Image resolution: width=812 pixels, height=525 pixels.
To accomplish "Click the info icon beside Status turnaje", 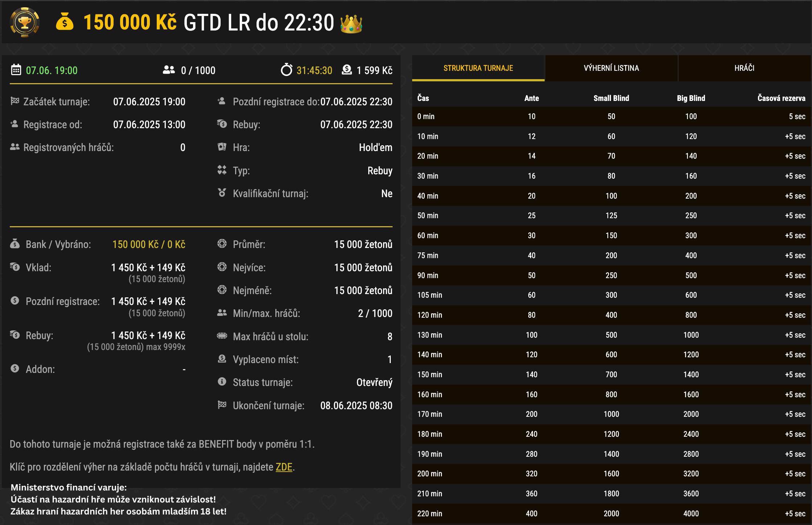I will 222,382.
